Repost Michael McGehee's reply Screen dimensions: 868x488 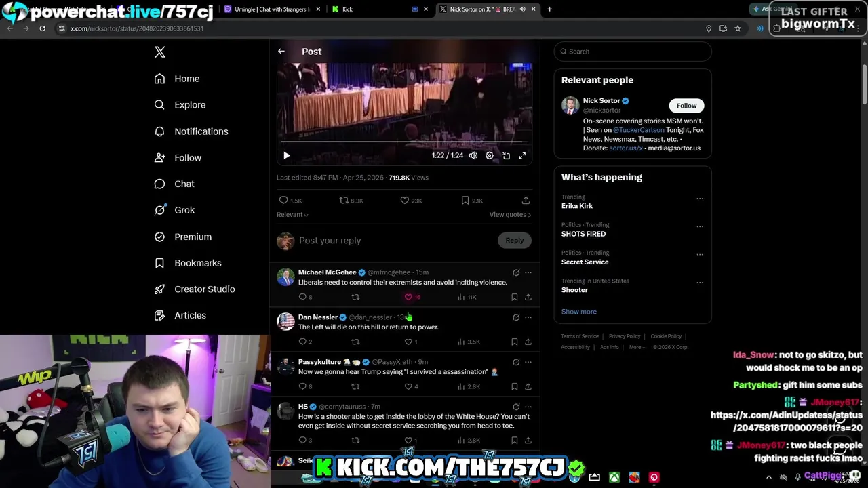coord(355,297)
